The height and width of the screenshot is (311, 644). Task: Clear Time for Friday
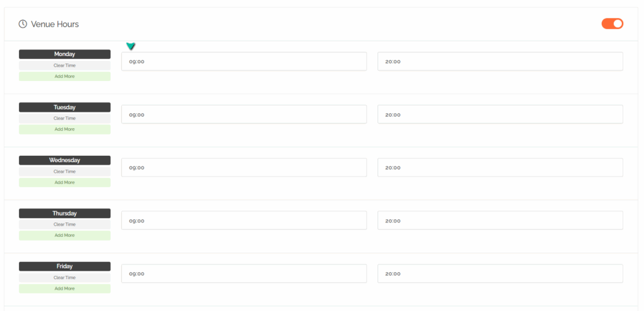pos(64,278)
